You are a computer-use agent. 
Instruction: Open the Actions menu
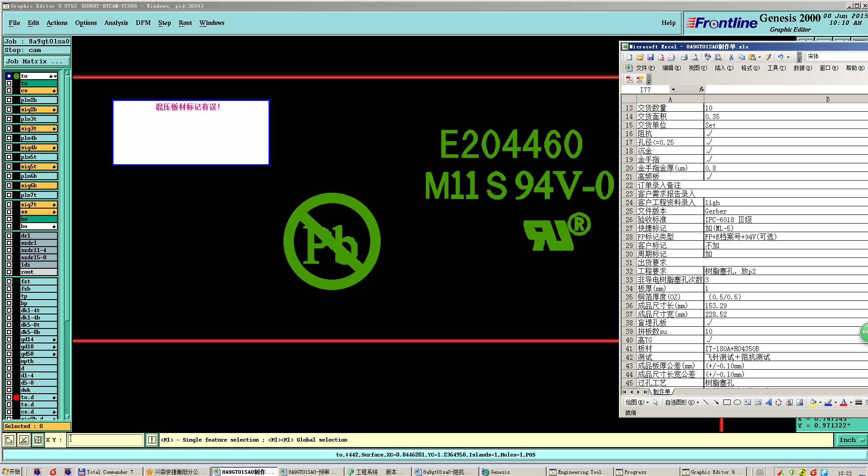(x=57, y=23)
